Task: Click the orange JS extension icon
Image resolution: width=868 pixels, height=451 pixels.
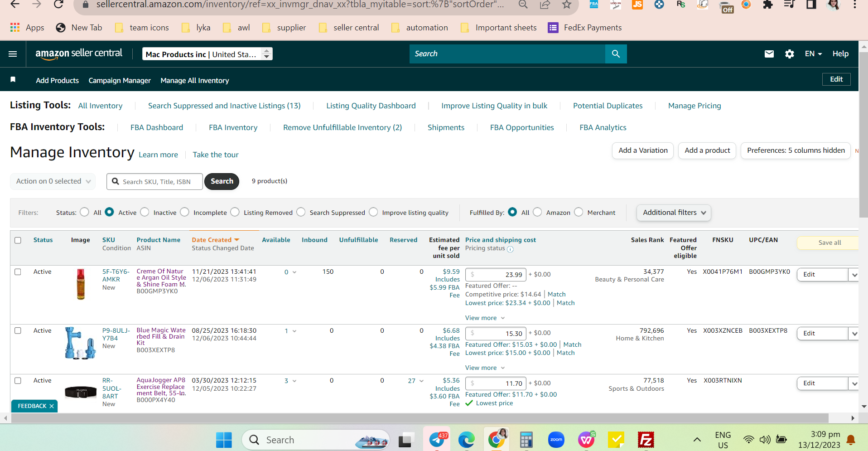Action: (637, 5)
